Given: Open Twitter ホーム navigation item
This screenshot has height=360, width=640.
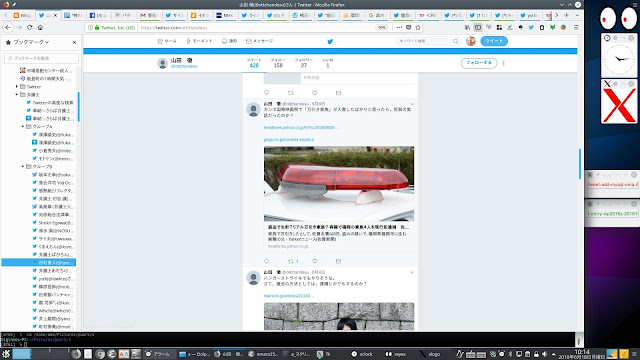Looking at the screenshot, I should [x=167, y=41].
